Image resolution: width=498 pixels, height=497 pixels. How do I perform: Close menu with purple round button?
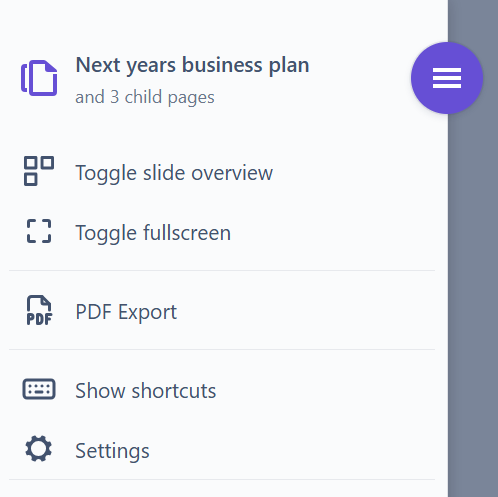pyautogui.click(x=447, y=78)
